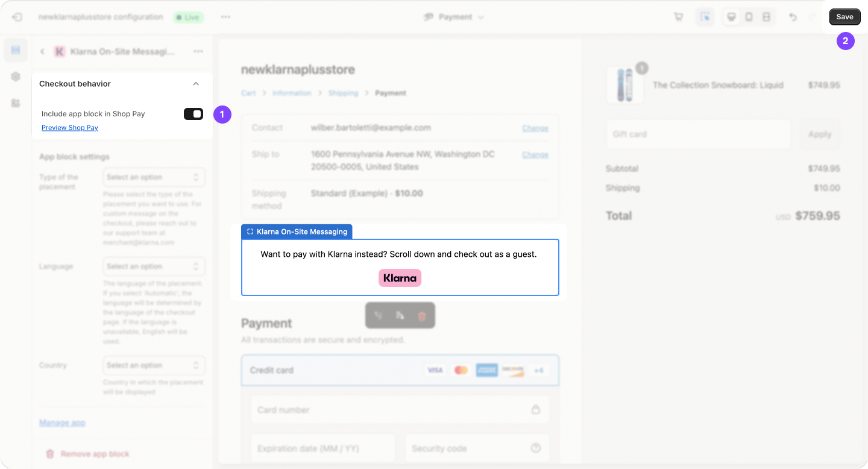
Task: Click the +4 more payment methods badge
Action: coord(538,370)
